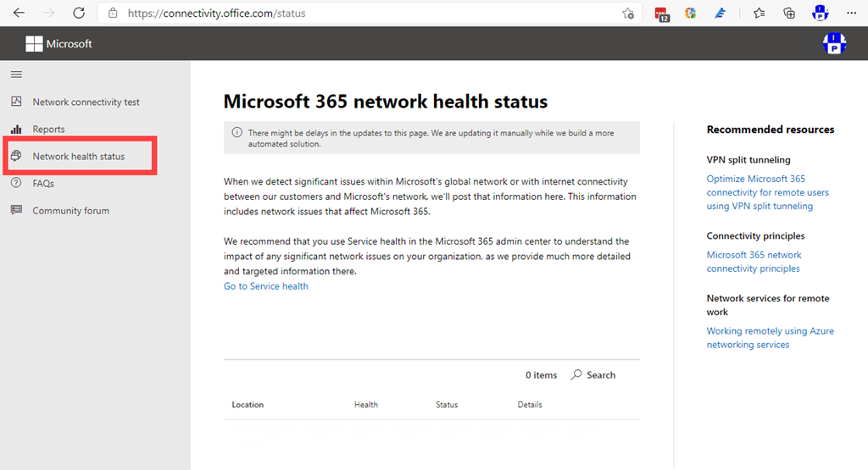Open the browser Collections icon
This screenshot has width=868, height=470.
789,13
